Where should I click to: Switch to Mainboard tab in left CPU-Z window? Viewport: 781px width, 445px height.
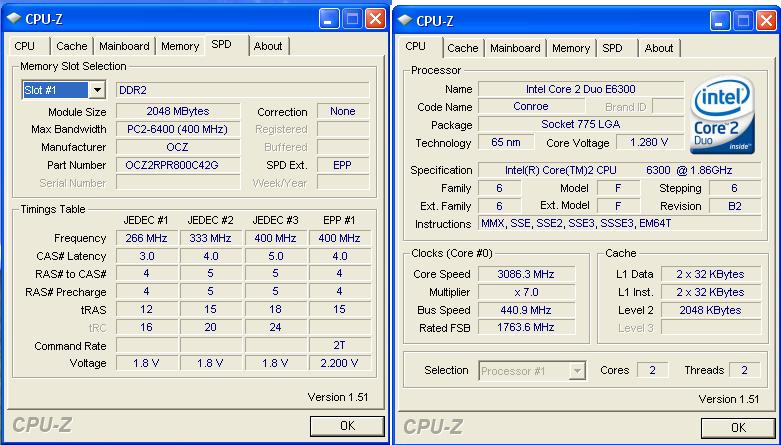pos(124,46)
